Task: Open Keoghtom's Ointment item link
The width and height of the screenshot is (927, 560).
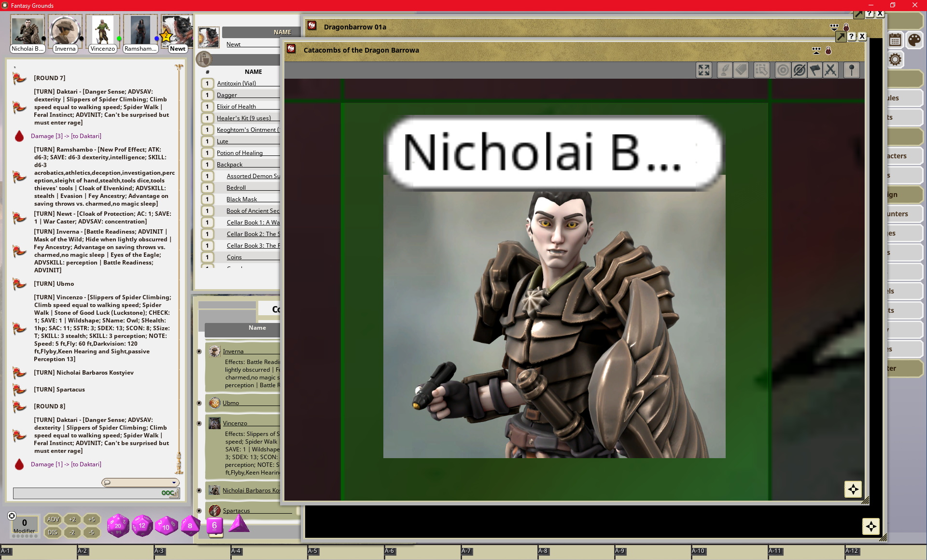Action: tap(248, 130)
